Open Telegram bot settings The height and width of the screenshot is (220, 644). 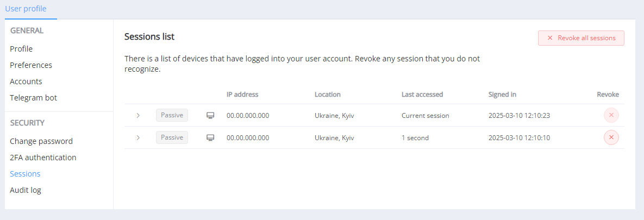click(x=33, y=98)
